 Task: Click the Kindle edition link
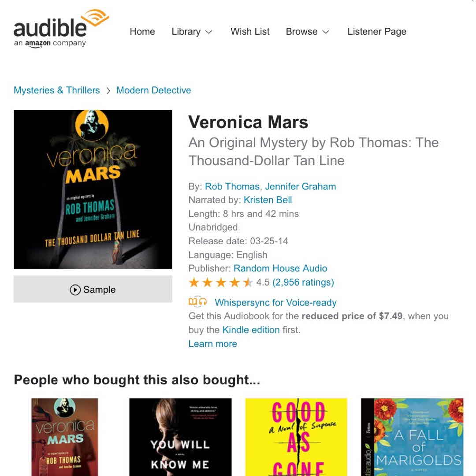251,330
